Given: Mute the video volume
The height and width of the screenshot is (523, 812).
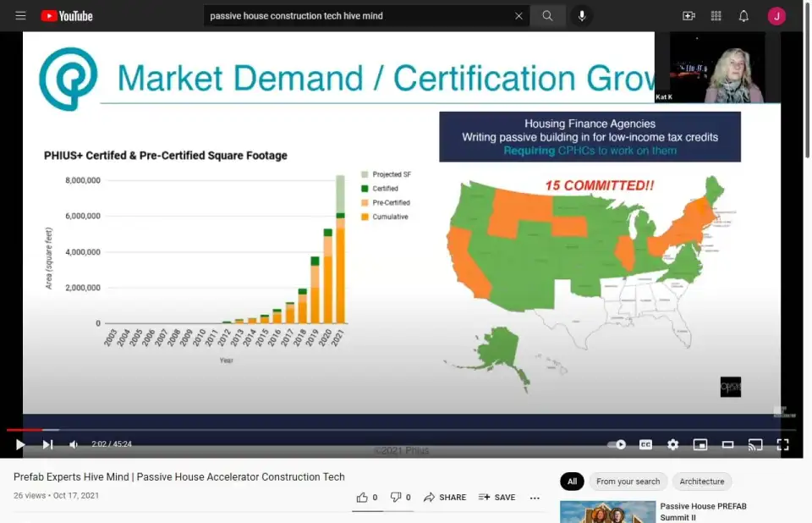Looking at the screenshot, I should [x=74, y=444].
